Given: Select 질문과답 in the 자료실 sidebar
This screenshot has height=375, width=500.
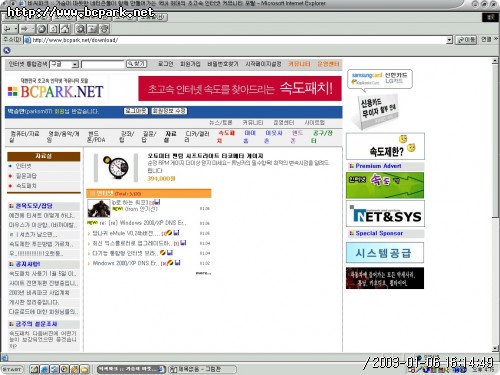Looking at the screenshot, I should pos(26,176).
